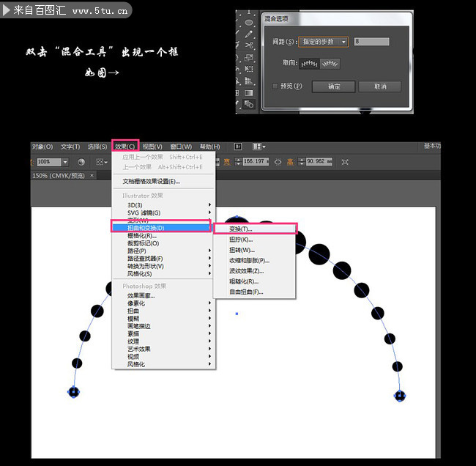Select the Blend tool in the toolbar
This screenshot has width=476, height=466.
tap(248, 105)
